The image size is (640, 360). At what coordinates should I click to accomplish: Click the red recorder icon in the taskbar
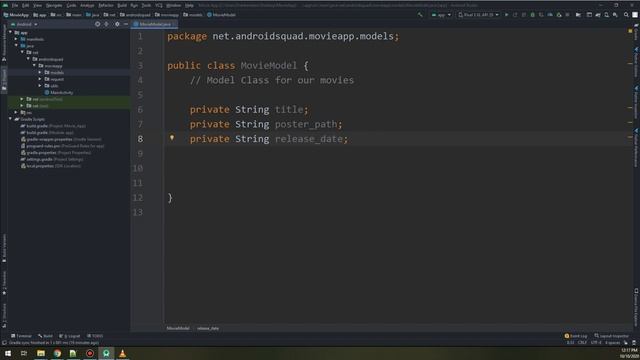90,353
